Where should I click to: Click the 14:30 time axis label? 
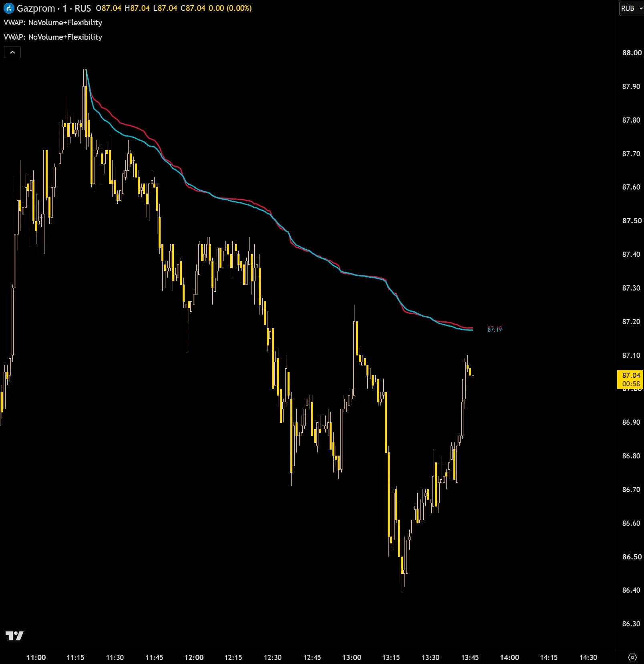pos(588,658)
